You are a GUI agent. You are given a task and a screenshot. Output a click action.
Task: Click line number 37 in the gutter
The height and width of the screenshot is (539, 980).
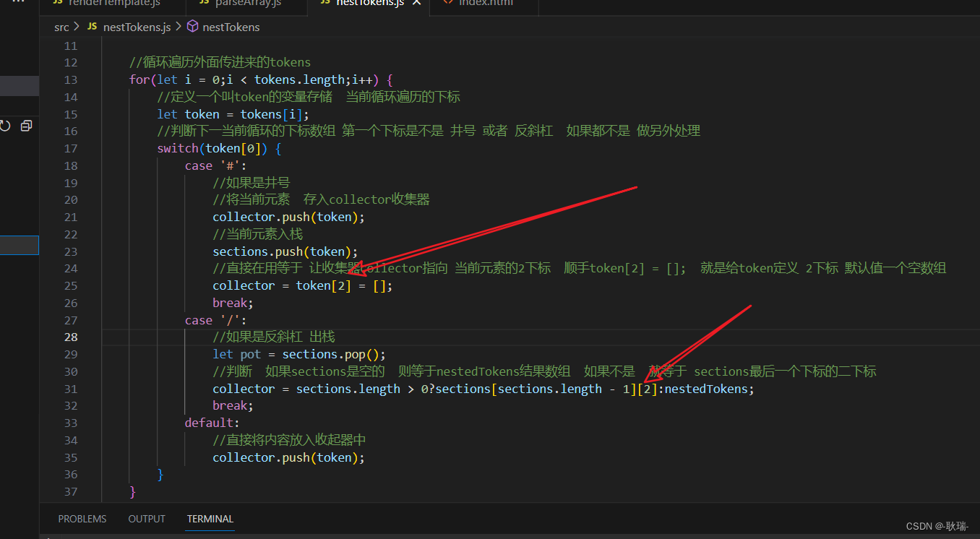pyautogui.click(x=71, y=492)
